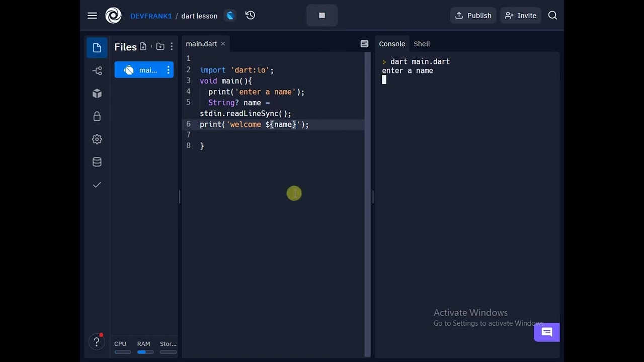Open the Version control sidebar icon
The width and height of the screenshot is (644, 362).
(x=97, y=71)
